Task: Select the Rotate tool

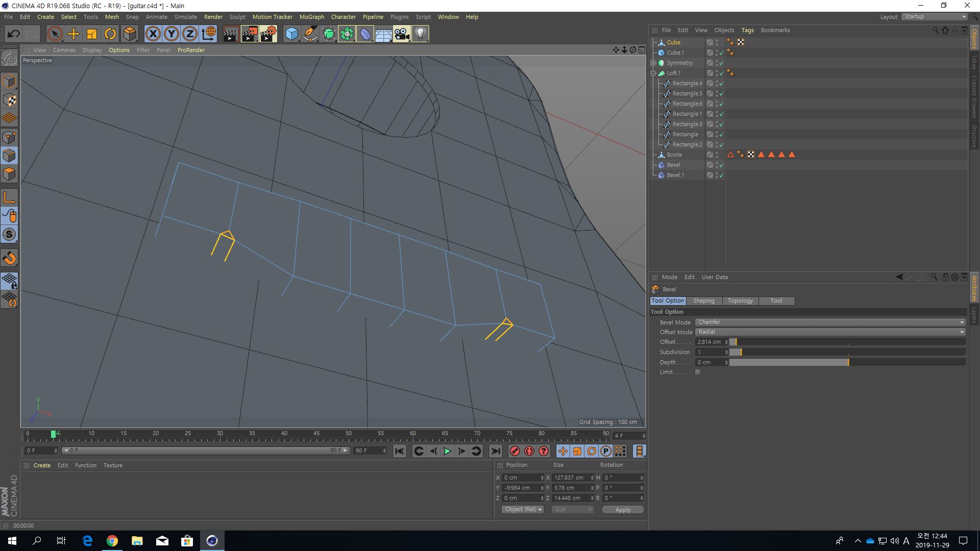Action: 110,34
